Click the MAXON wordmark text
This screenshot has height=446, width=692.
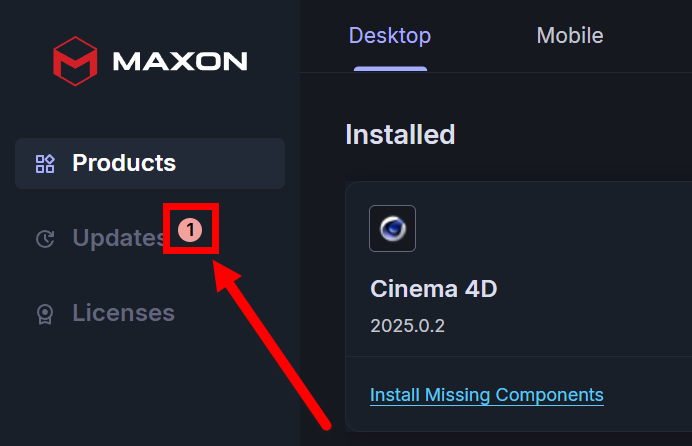coord(180,62)
